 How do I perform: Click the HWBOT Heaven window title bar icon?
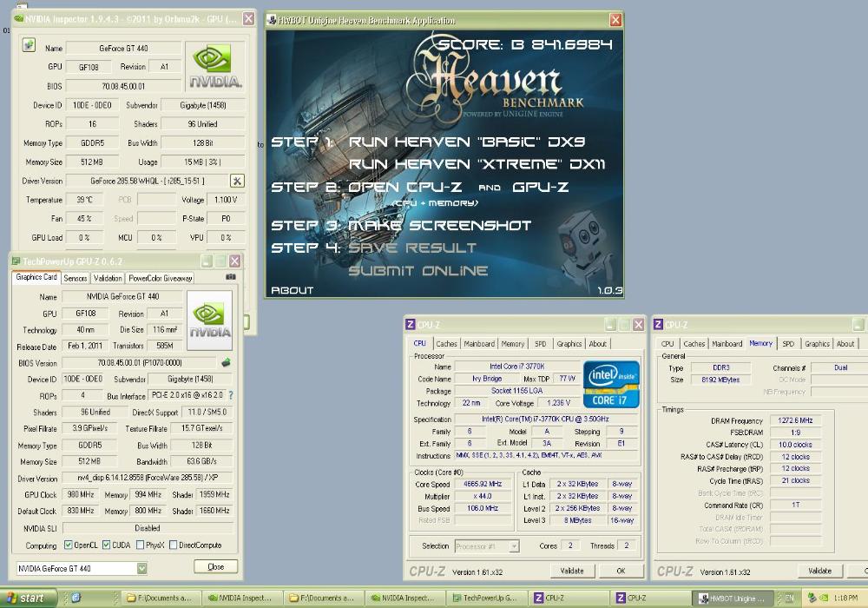point(271,21)
